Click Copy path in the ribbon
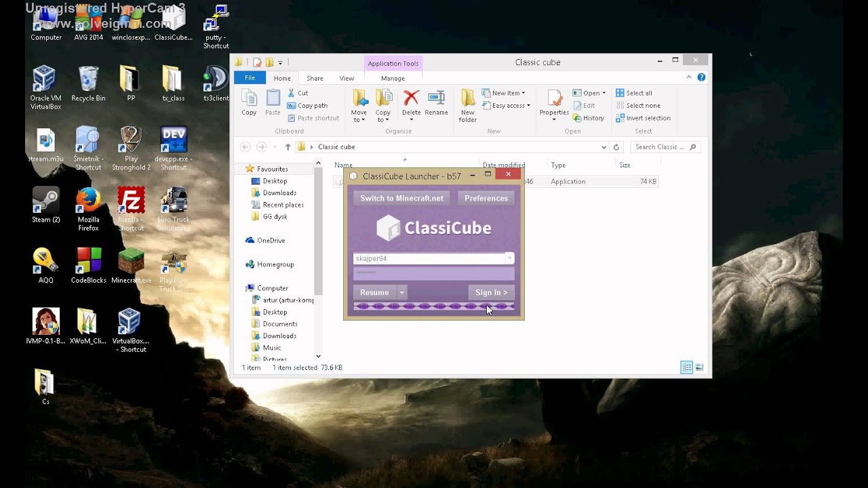Screen dimensions: 868x488 [x=307, y=106]
